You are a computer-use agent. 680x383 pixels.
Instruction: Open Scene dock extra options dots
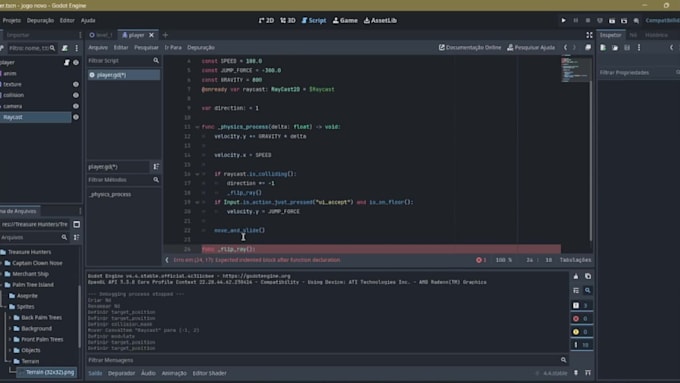point(77,48)
